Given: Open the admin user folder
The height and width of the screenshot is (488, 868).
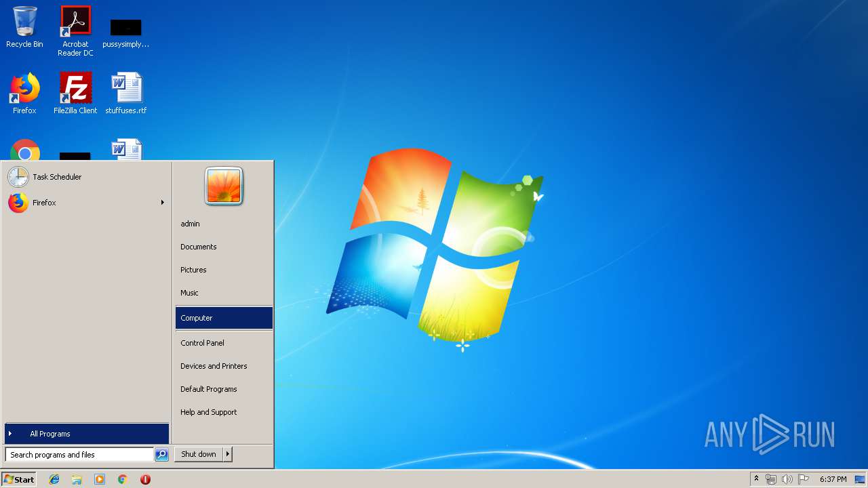Looking at the screenshot, I should coord(224,224).
